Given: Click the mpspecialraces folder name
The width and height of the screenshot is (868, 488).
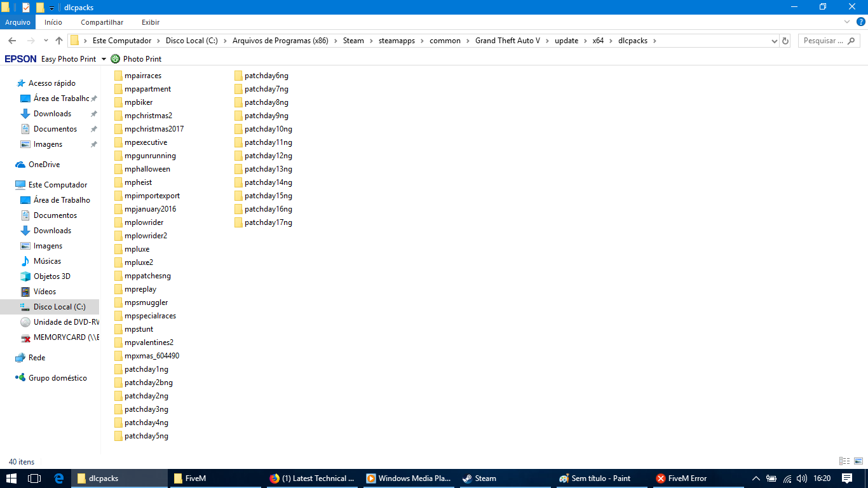Looking at the screenshot, I should 151,316.
